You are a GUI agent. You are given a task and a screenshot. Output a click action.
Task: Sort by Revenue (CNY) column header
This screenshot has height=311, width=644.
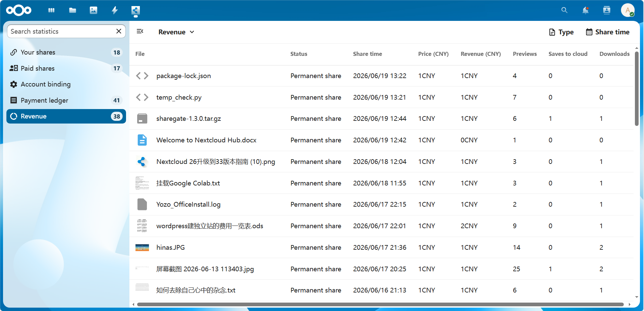tap(481, 54)
